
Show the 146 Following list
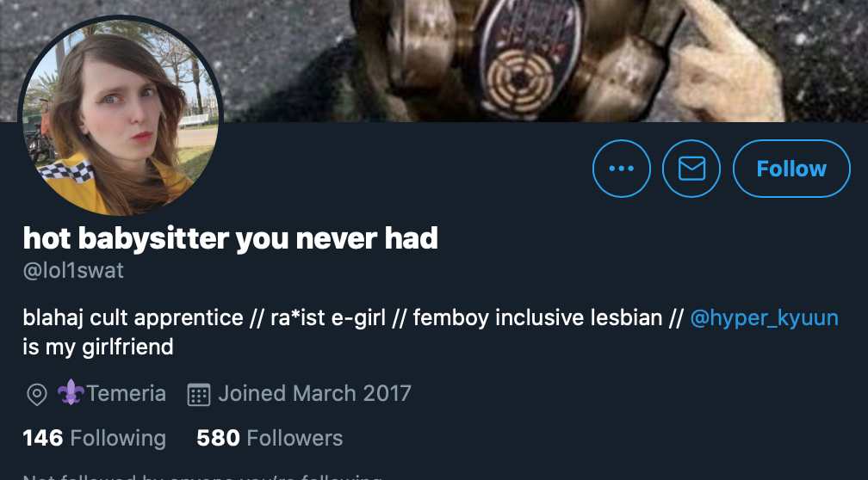(x=94, y=438)
